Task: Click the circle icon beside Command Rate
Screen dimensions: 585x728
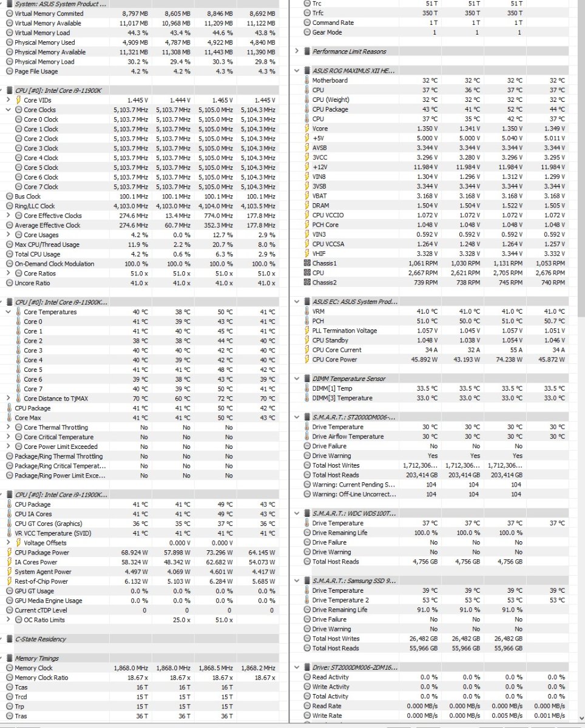Action: point(306,23)
